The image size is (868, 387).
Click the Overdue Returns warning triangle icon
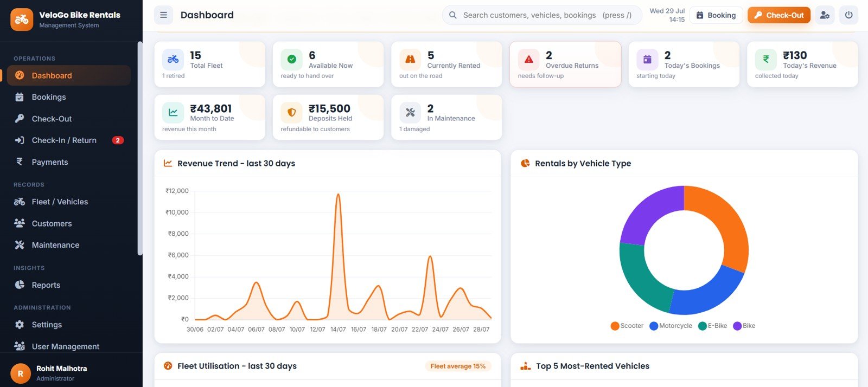(x=528, y=59)
